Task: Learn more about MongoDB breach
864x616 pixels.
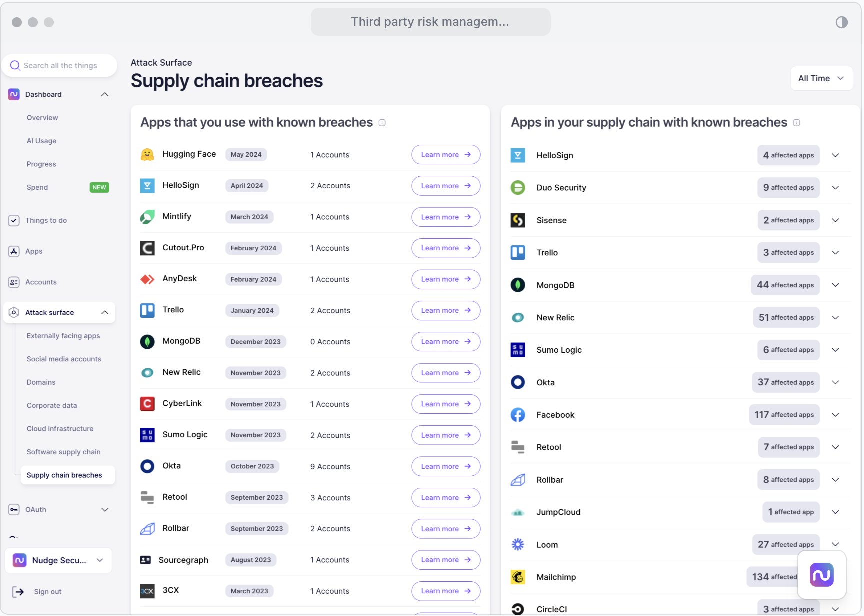Action: click(446, 342)
